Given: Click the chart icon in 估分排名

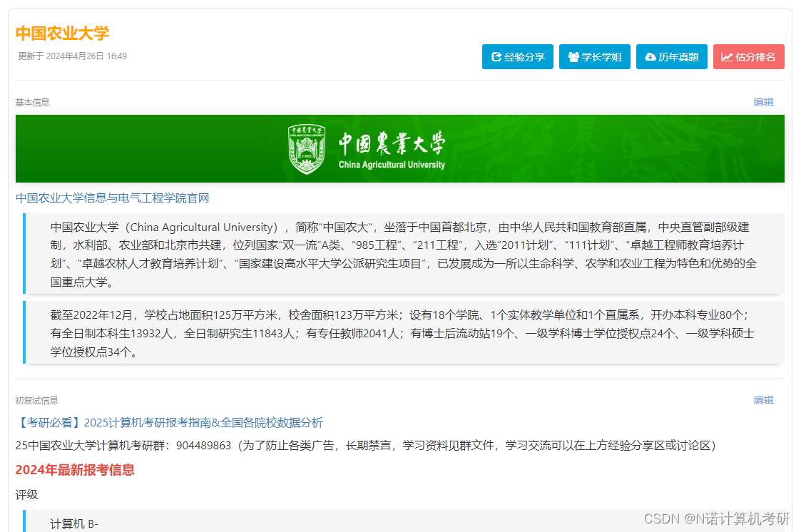Looking at the screenshot, I should pyautogui.click(x=727, y=56).
